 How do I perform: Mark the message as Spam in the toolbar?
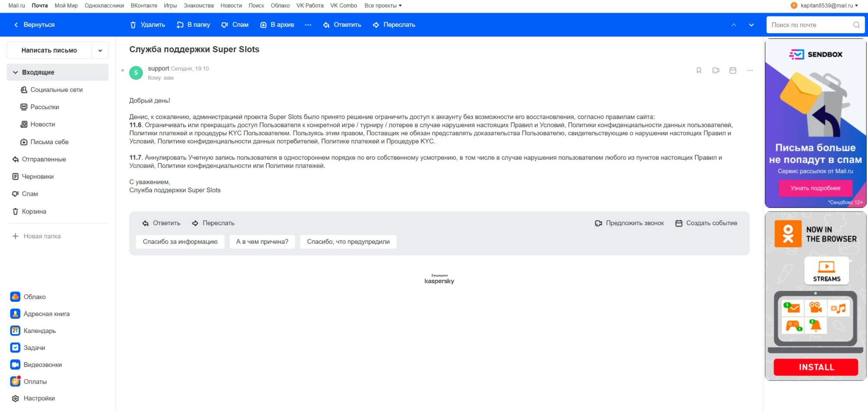(x=235, y=25)
